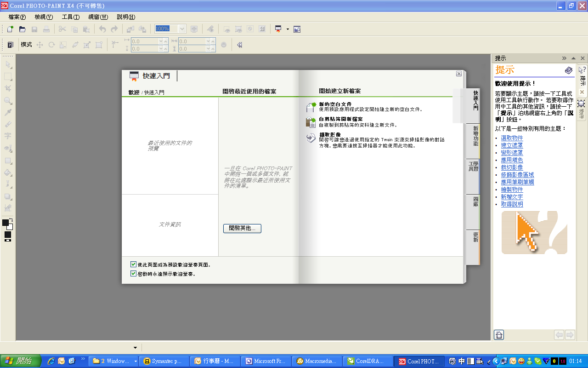This screenshot has width=588, height=368.
Task: Uncheck the set as default welcome page checkbox
Action: pos(134,264)
